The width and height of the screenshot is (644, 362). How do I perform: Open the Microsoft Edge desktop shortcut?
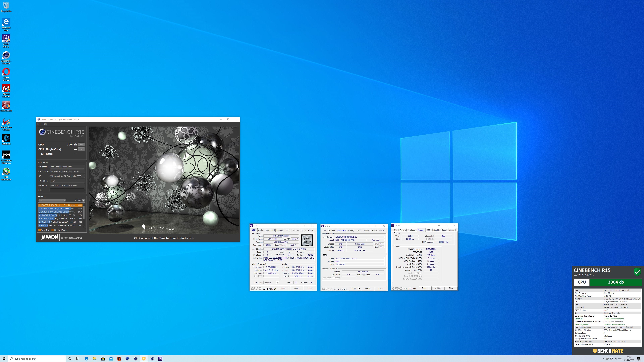point(6,24)
